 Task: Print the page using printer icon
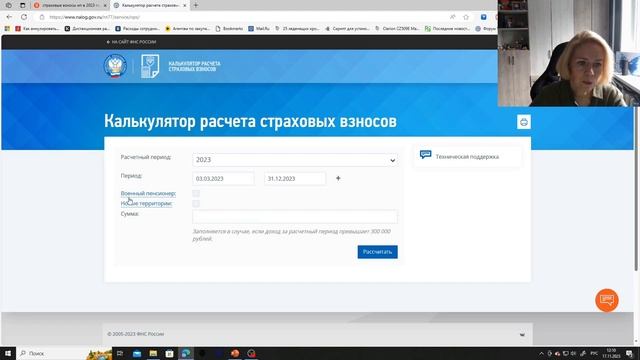coord(524,122)
